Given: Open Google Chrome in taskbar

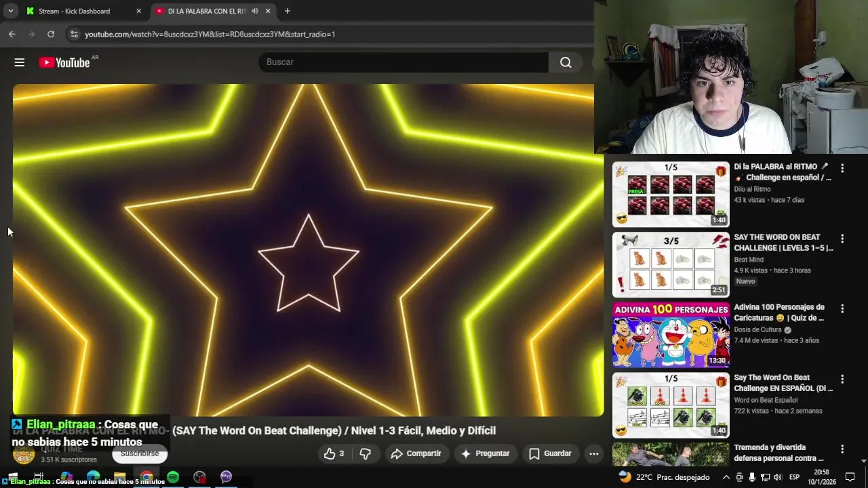Looking at the screenshot, I should coord(146,477).
